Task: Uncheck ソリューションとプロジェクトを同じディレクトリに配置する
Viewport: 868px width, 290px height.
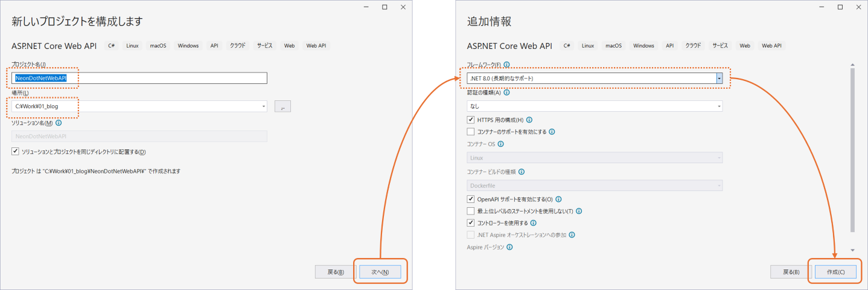Action: [x=15, y=152]
